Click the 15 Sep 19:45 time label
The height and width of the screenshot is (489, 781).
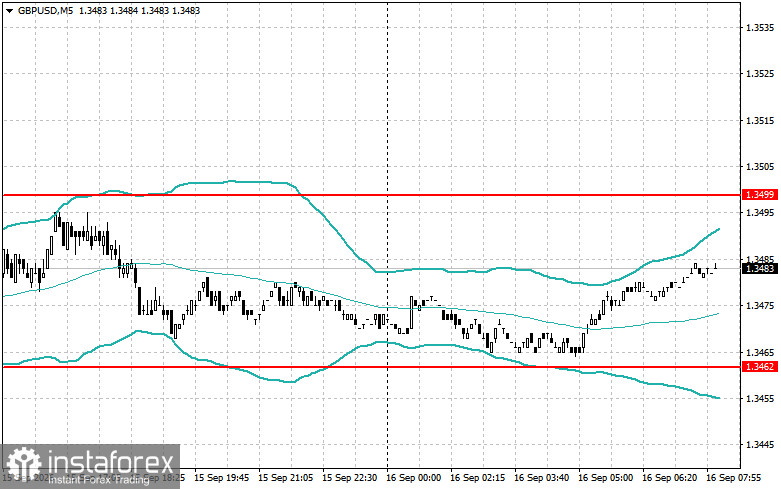[x=222, y=478]
